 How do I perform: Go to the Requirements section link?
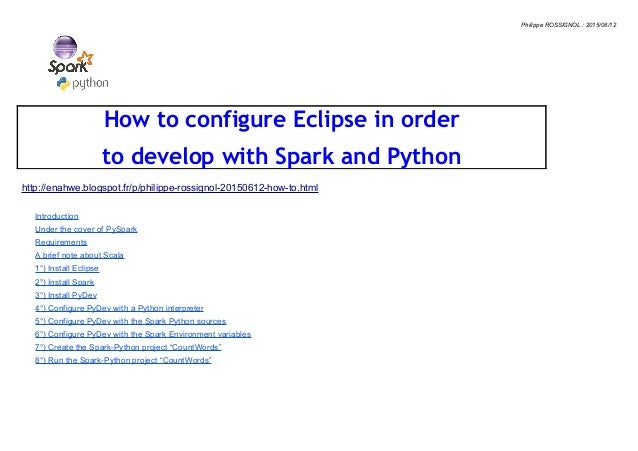[x=61, y=242]
